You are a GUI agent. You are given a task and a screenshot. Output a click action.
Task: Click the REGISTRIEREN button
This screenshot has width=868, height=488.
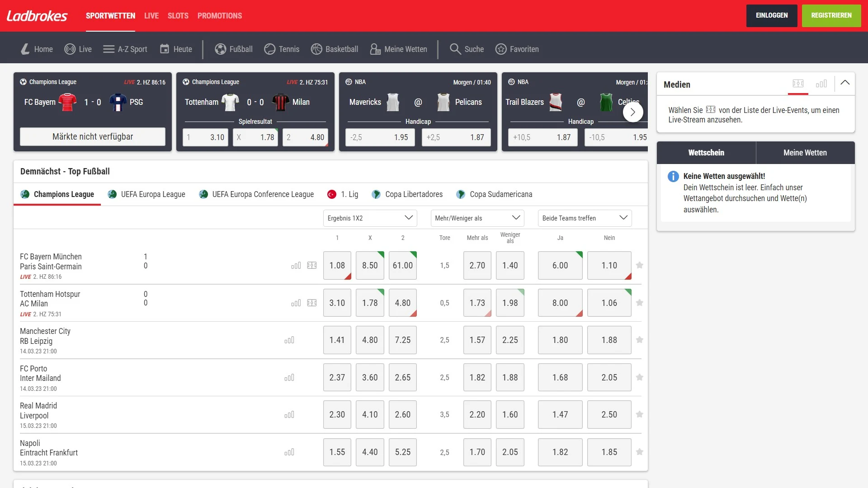click(831, 15)
